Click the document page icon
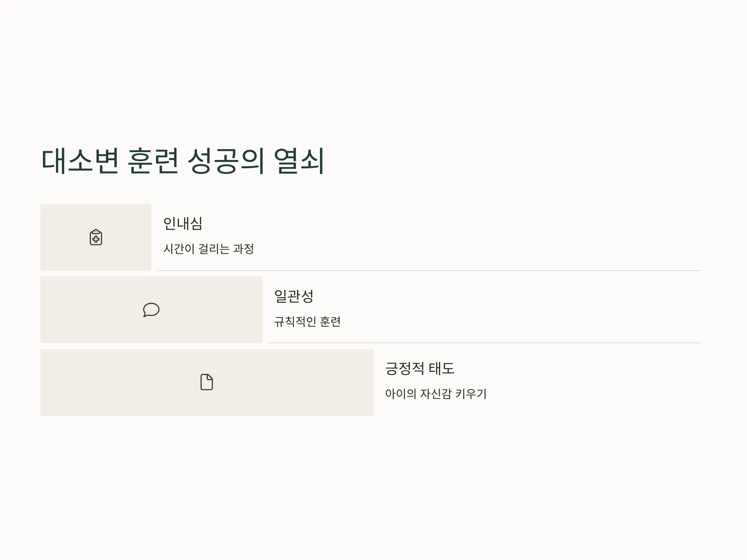 coord(207,382)
